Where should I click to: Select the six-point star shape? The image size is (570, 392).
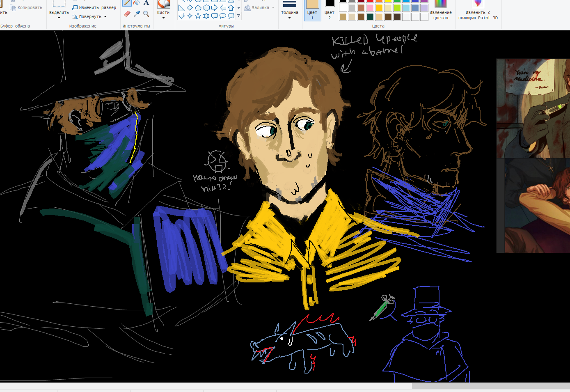(x=206, y=16)
